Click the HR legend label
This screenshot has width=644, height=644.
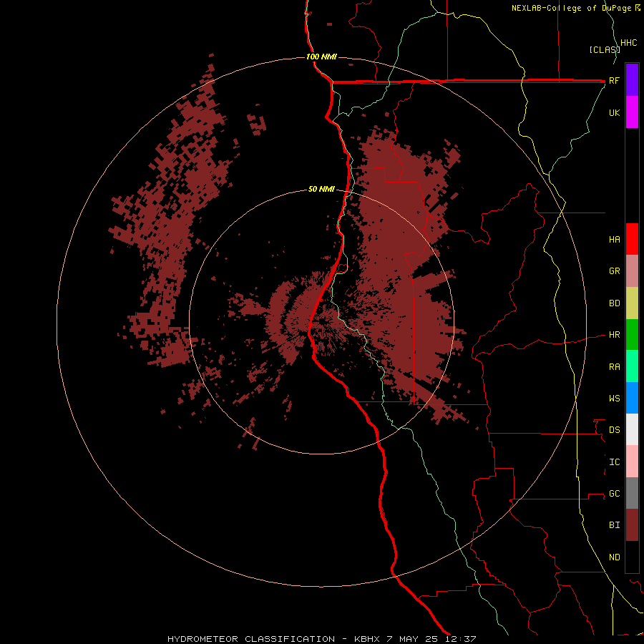coord(614,335)
